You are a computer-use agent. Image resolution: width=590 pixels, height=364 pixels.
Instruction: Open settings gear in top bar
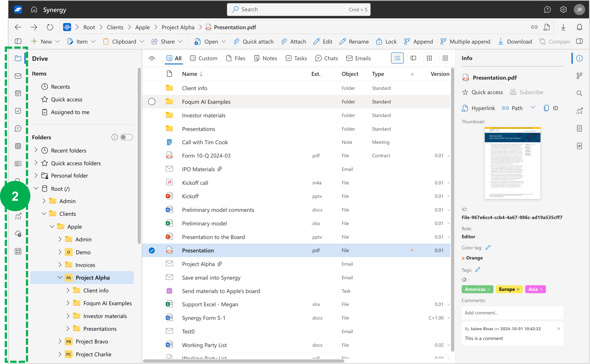[x=563, y=10]
